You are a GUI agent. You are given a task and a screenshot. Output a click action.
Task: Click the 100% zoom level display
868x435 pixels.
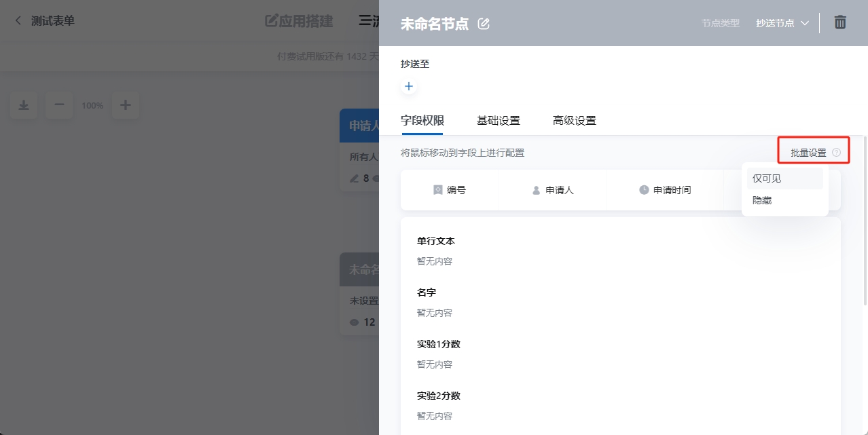pos(92,105)
